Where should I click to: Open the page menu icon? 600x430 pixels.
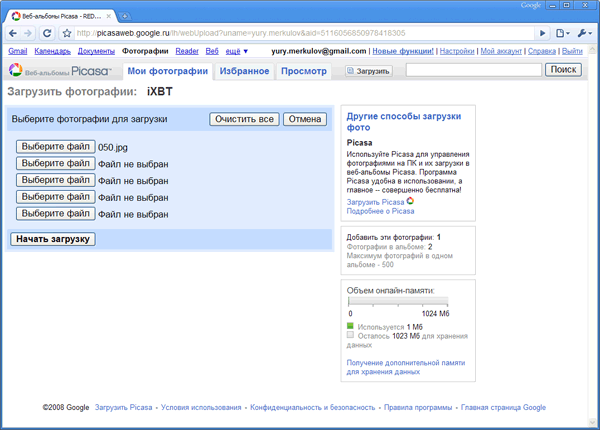562,33
